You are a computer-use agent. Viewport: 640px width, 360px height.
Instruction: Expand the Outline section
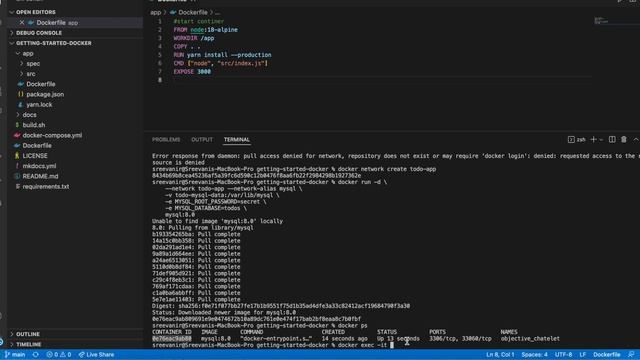[11, 334]
